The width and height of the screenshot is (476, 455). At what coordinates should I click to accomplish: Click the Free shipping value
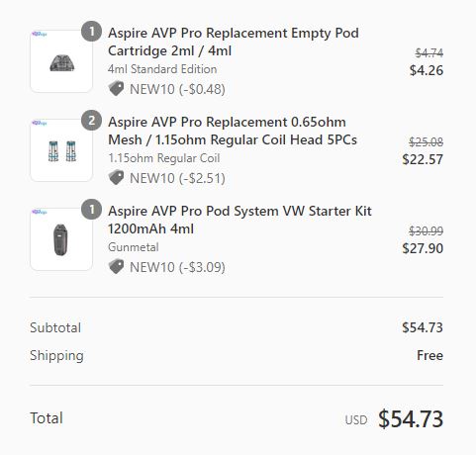(x=429, y=355)
